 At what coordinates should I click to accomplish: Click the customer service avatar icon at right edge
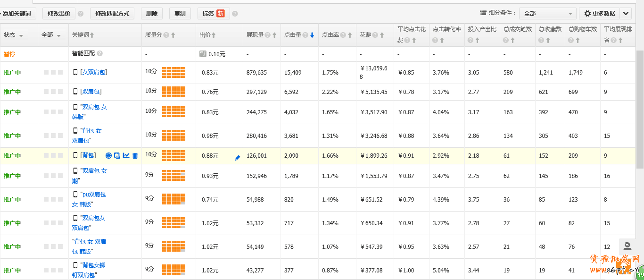(x=627, y=246)
